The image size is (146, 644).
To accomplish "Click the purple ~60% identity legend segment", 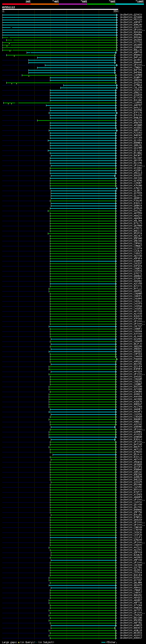I will pos(73,4).
